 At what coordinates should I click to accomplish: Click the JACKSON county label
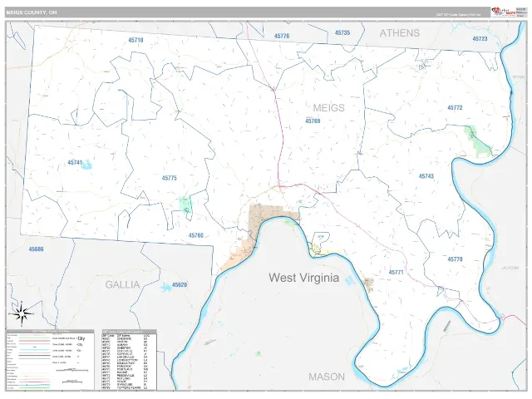tap(510, 268)
